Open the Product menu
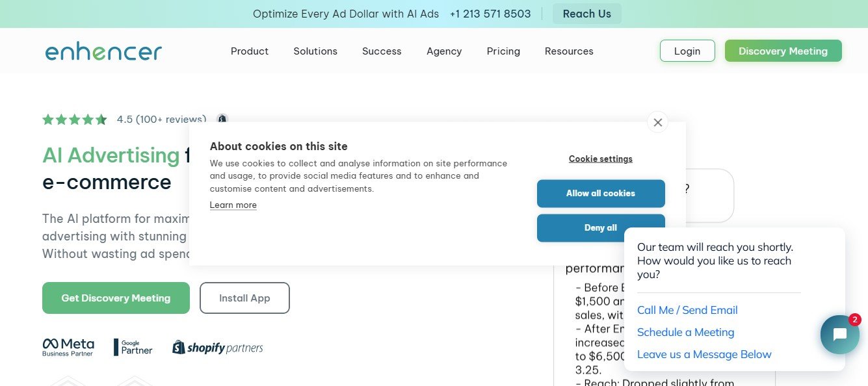This screenshot has height=386, width=868. (x=250, y=51)
